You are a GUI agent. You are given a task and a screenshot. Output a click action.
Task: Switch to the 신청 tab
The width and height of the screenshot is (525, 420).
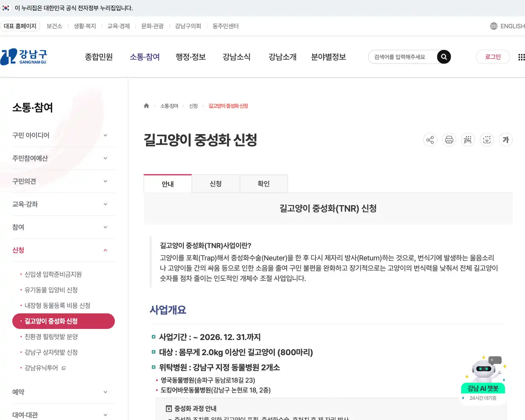(x=216, y=184)
